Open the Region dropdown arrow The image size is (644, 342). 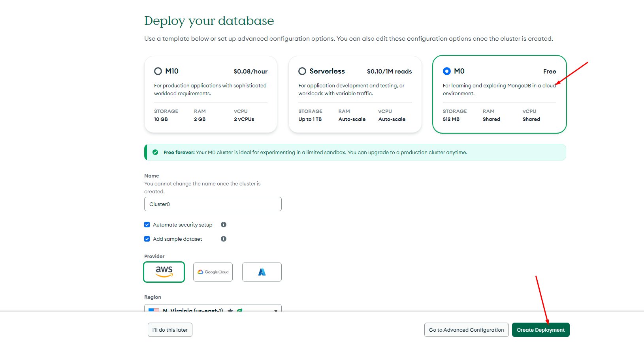coord(276,311)
